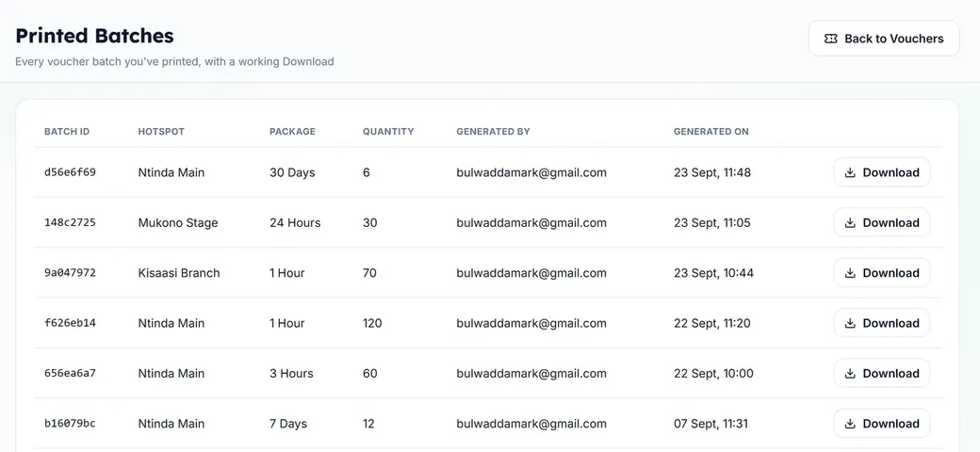The width and height of the screenshot is (980, 452).
Task: Click Download label for batch f626eb14
Action: (x=890, y=323)
